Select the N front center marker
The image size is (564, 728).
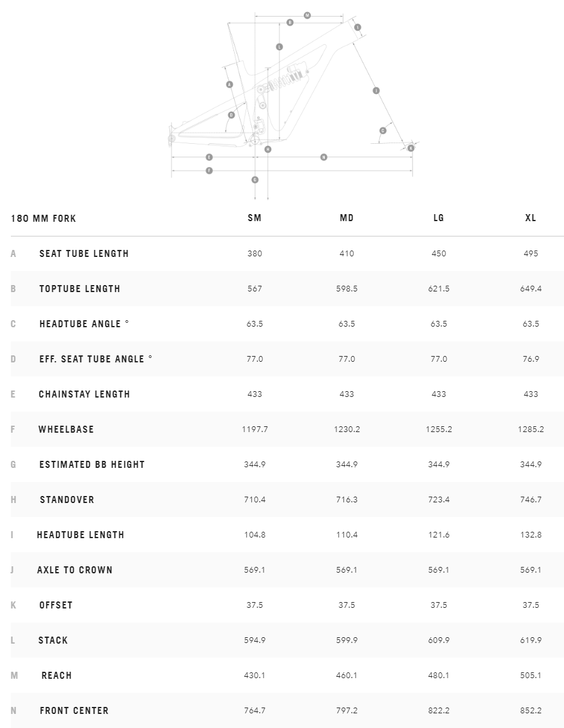coord(324,157)
